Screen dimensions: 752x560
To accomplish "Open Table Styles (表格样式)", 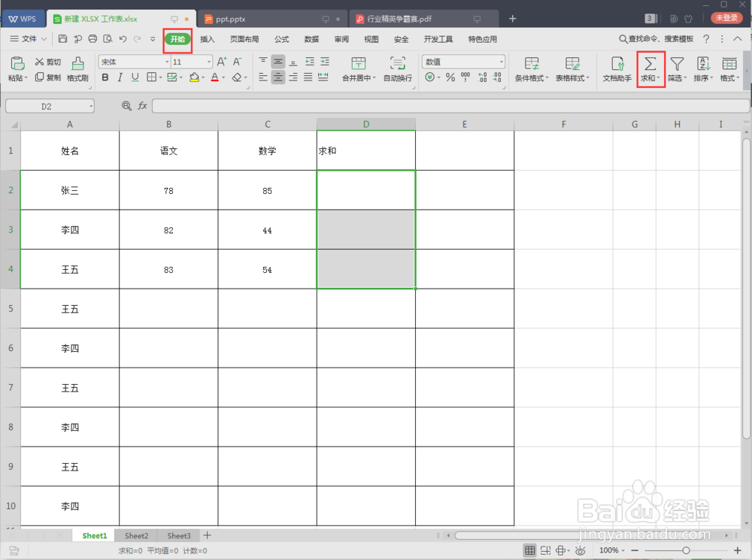I will (572, 69).
